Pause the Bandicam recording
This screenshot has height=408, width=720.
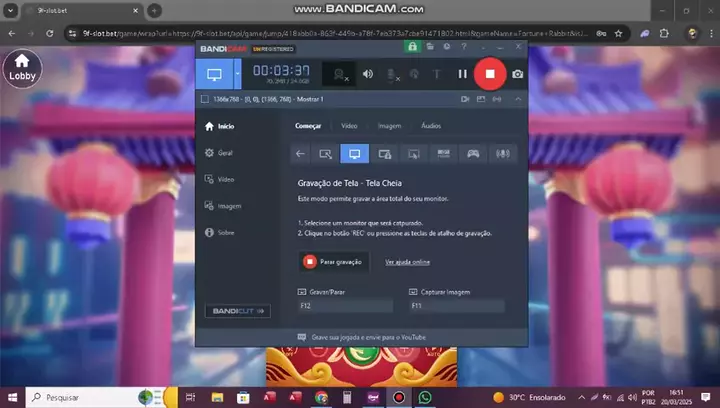[462, 74]
